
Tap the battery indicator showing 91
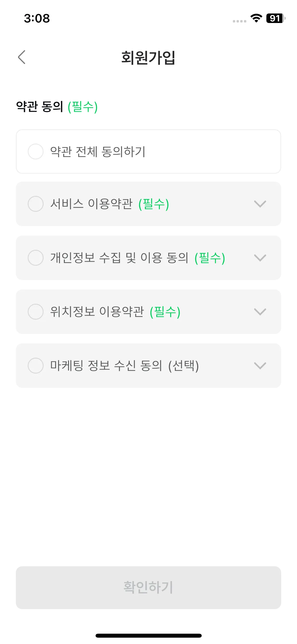click(x=276, y=18)
